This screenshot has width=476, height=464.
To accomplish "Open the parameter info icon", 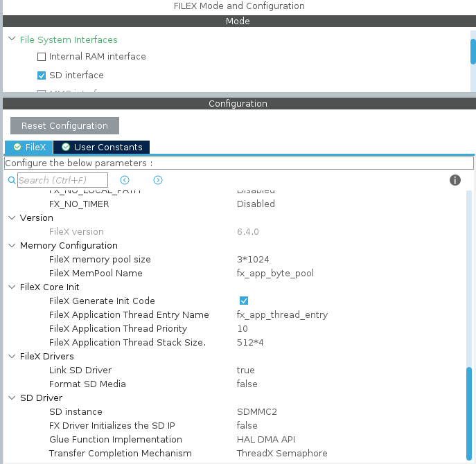I will 455,180.
